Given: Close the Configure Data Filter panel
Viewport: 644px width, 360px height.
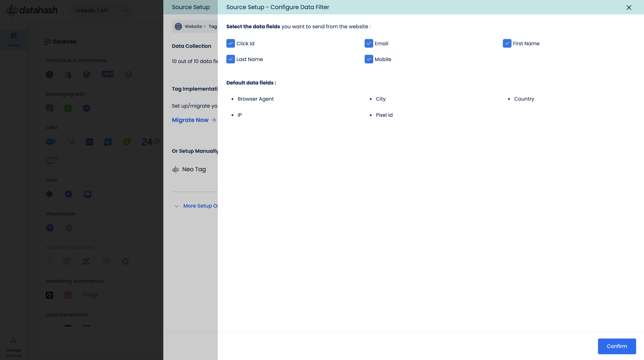Looking at the screenshot, I should point(629,8).
